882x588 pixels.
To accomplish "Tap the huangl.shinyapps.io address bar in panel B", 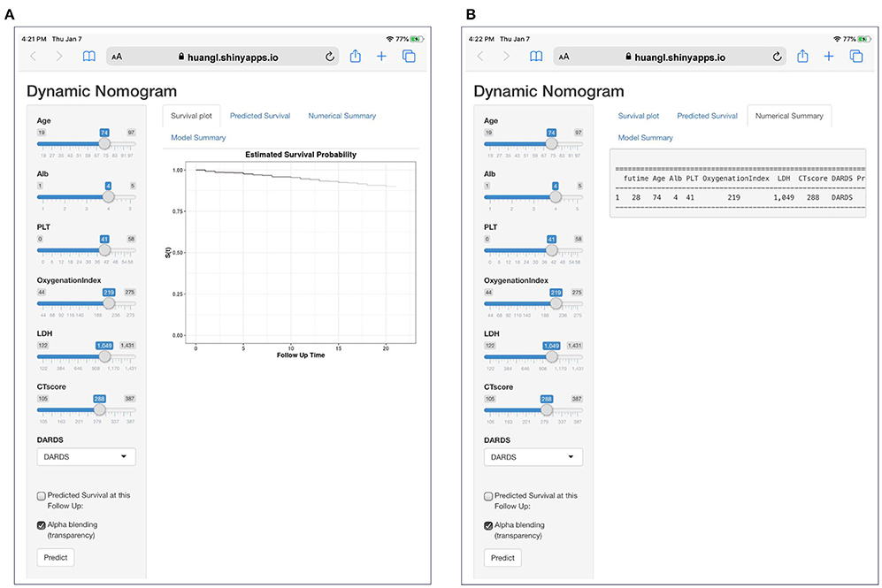I will click(x=670, y=57).
